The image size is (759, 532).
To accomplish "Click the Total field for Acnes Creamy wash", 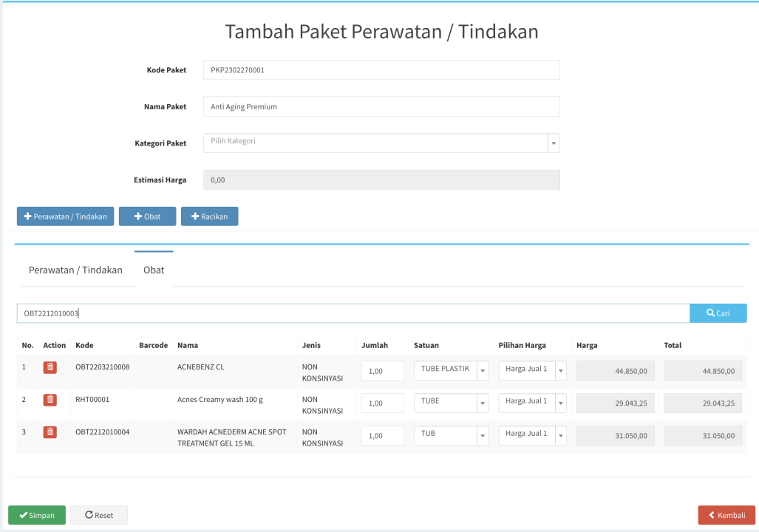I will 703,403.
